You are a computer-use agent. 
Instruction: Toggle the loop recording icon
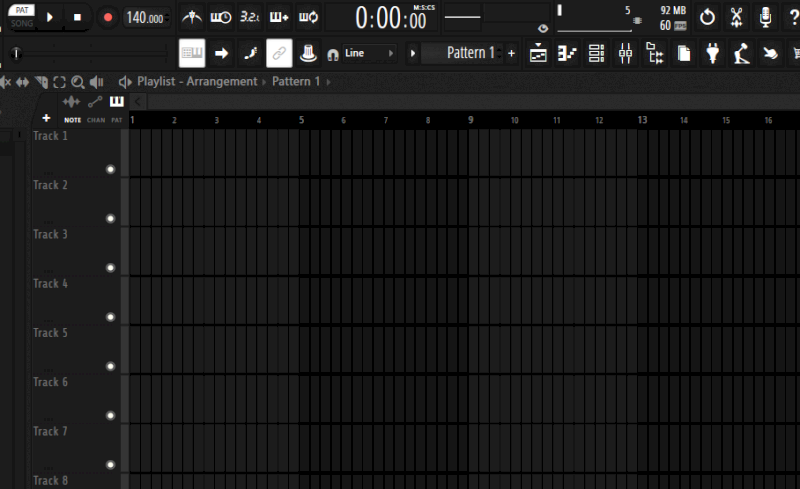coord(308,17)
